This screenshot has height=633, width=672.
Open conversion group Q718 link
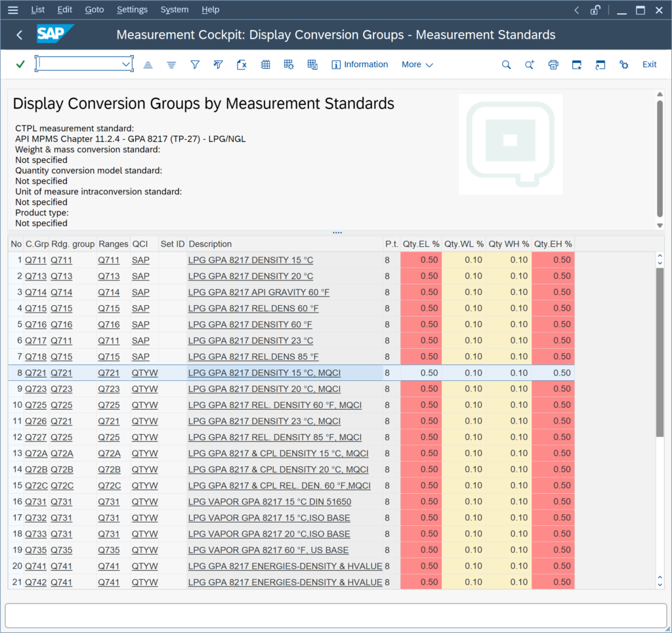(x=35, y=357)
